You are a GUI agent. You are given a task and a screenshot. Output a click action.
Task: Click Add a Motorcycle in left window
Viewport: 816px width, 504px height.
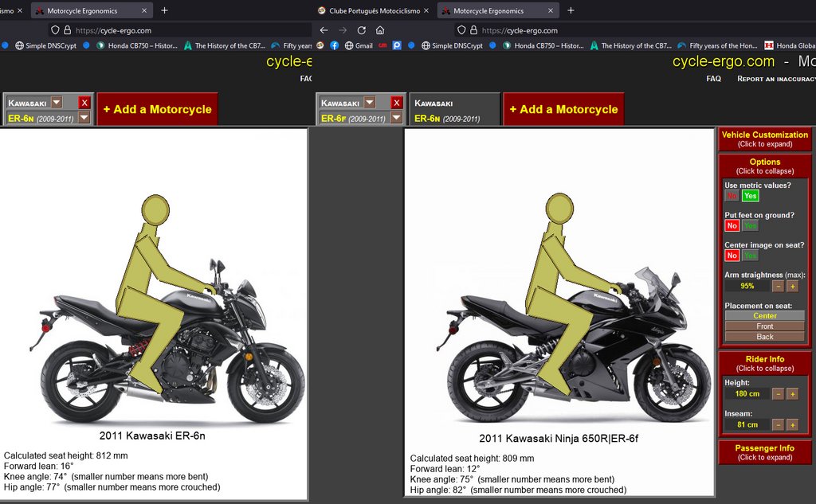pyautogui.click(x=157, y=109)
